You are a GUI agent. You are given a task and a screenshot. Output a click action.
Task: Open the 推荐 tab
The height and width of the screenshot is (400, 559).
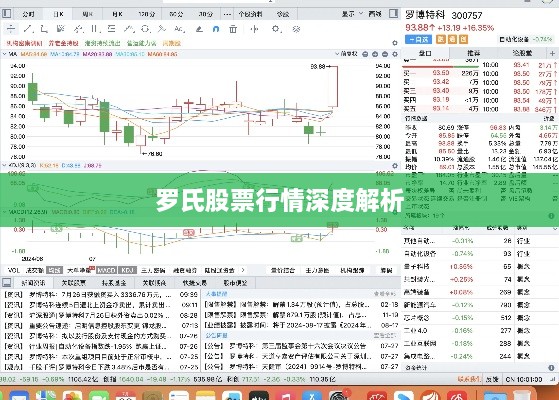tap(474, 53)
